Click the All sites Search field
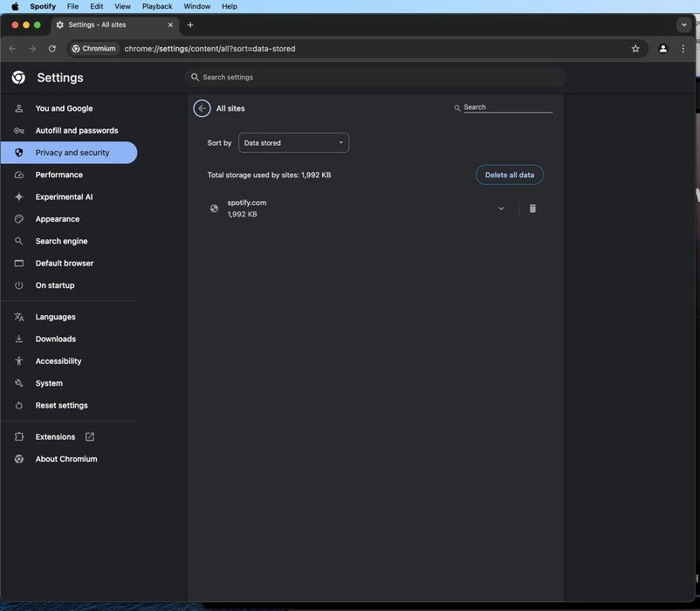 pyautogui.click(x=507, y=107)
